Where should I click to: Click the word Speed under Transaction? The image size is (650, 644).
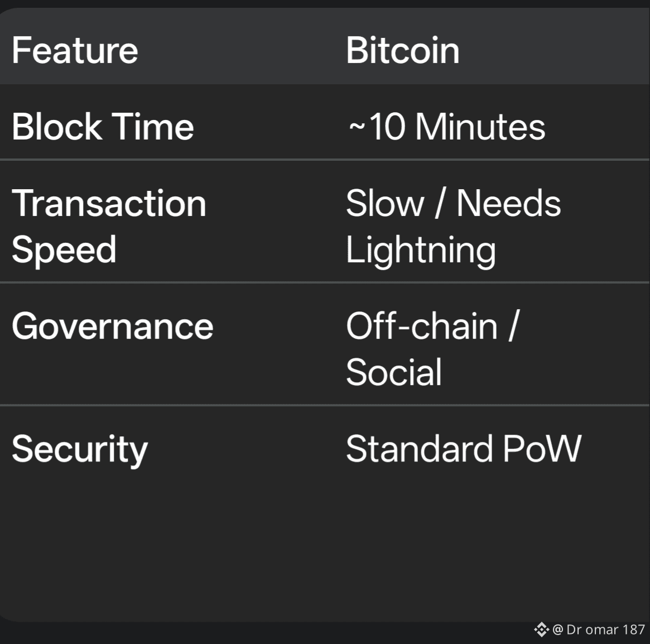pos(64,249)
